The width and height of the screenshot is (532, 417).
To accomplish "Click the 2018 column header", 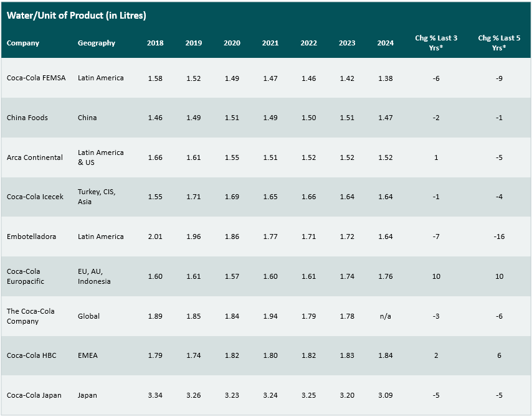I will tap(155, 43).
